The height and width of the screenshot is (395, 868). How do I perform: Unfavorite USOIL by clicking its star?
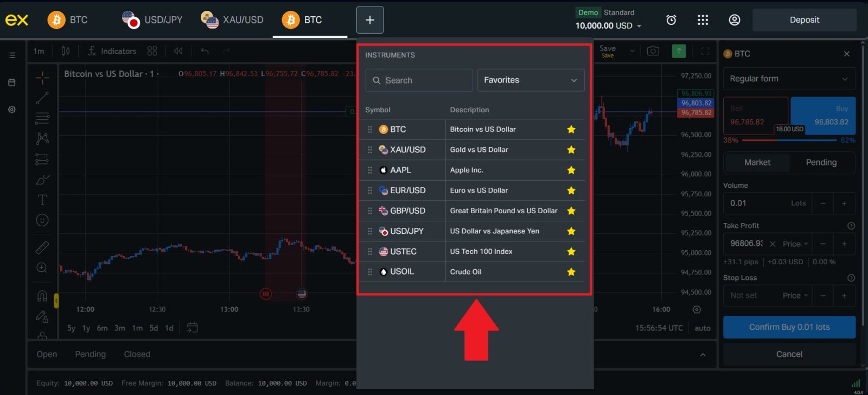tap(571, 272)
